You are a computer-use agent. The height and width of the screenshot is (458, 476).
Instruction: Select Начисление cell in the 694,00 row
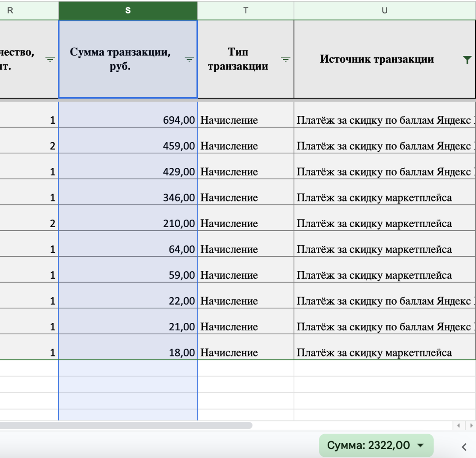246,115
